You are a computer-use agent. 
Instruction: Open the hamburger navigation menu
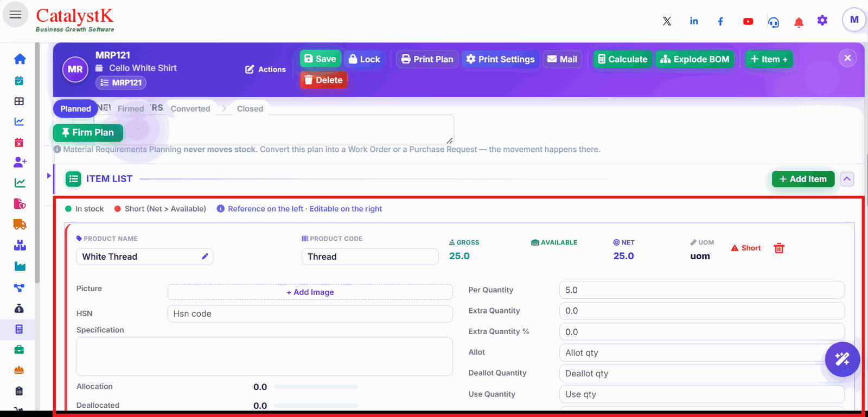point(15,15)
